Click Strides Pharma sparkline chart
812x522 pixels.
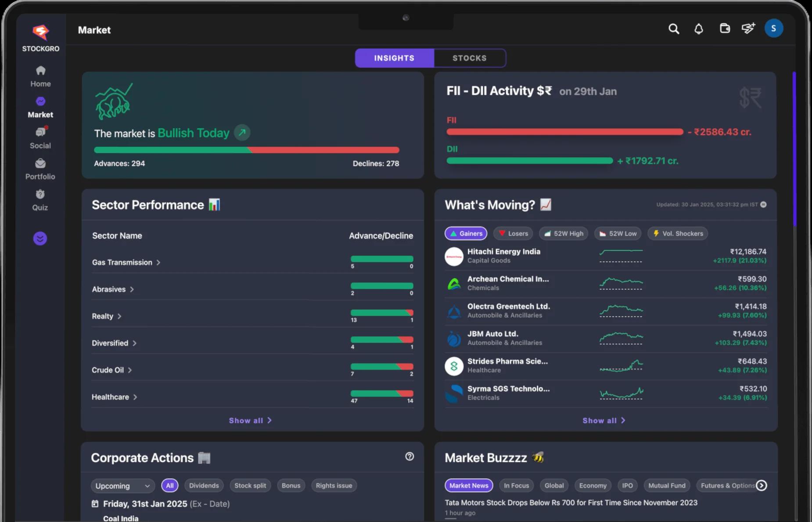[621, 365]
